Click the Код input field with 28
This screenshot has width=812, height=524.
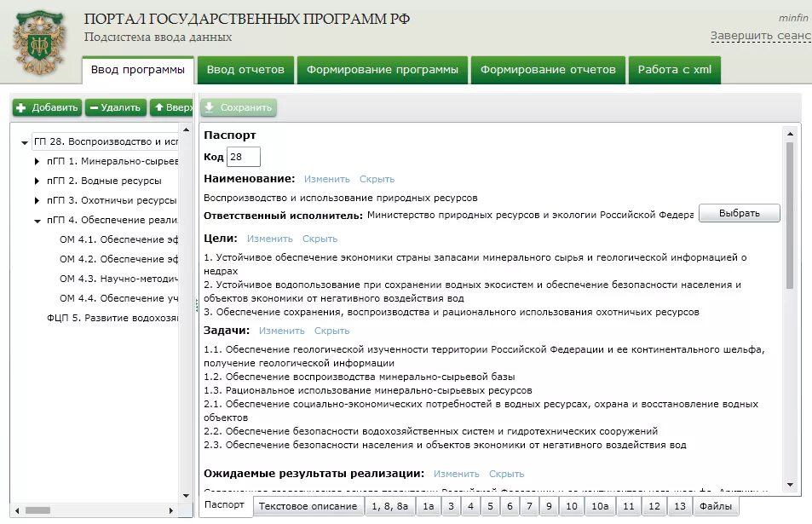coord(244,157)
